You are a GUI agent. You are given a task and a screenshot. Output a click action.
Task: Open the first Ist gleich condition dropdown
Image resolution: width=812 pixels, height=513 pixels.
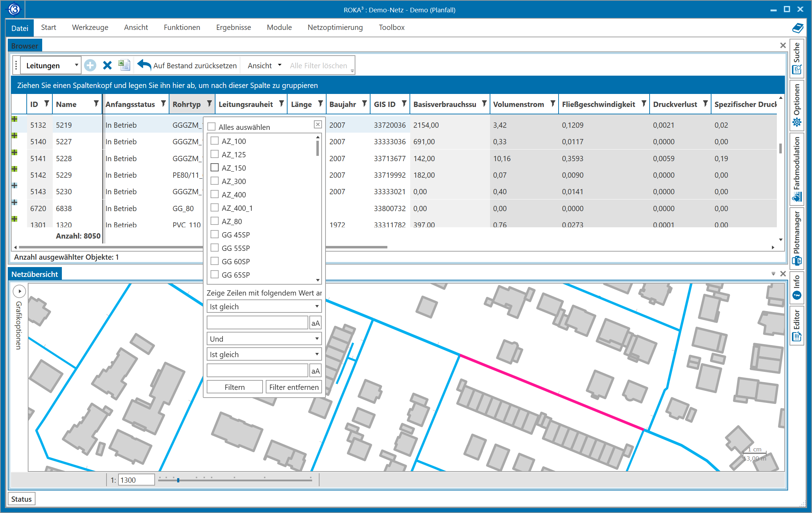tap(264, 306)
